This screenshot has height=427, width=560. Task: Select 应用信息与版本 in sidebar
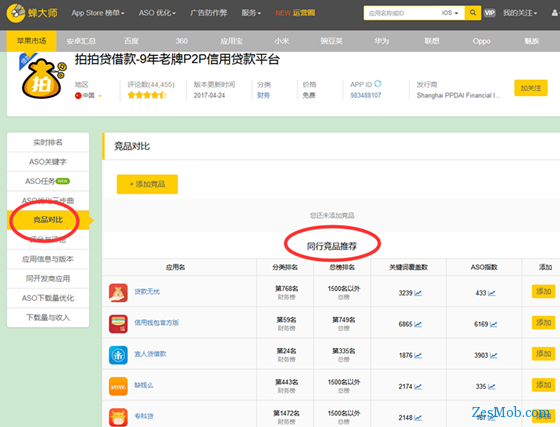pos(48,259)
